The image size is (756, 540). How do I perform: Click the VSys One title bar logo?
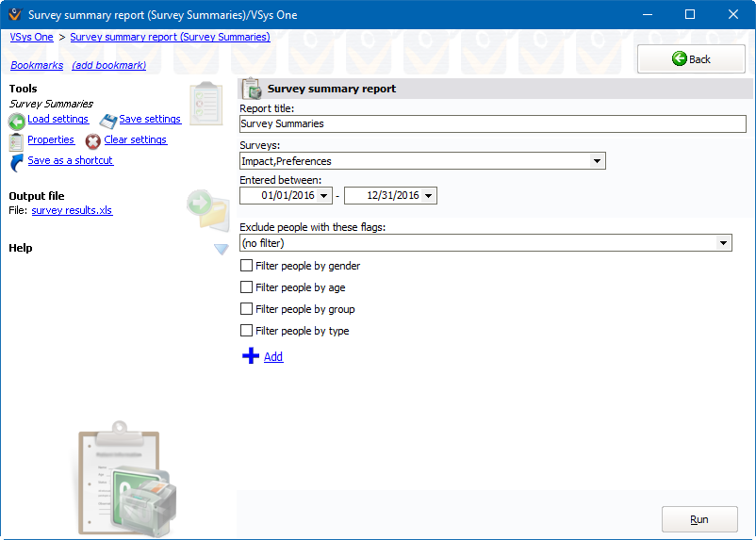(15, 14)
